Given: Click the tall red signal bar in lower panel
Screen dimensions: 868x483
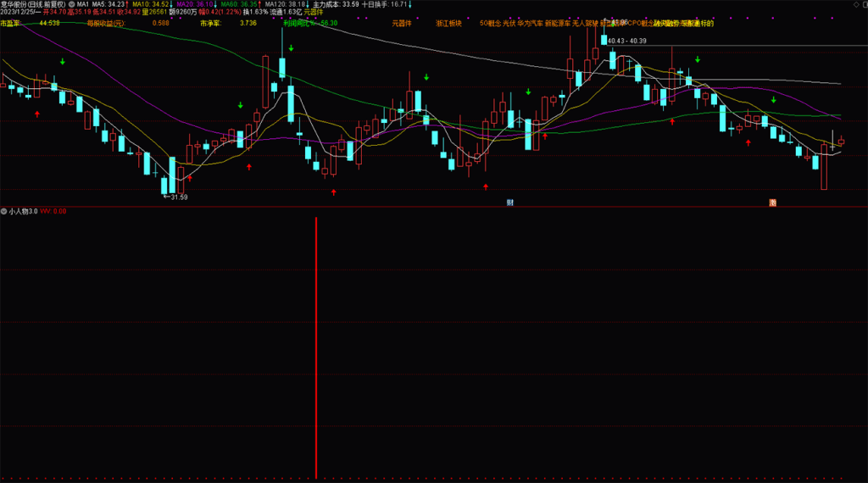Looking at the screenshot, I should click(316, 347).
